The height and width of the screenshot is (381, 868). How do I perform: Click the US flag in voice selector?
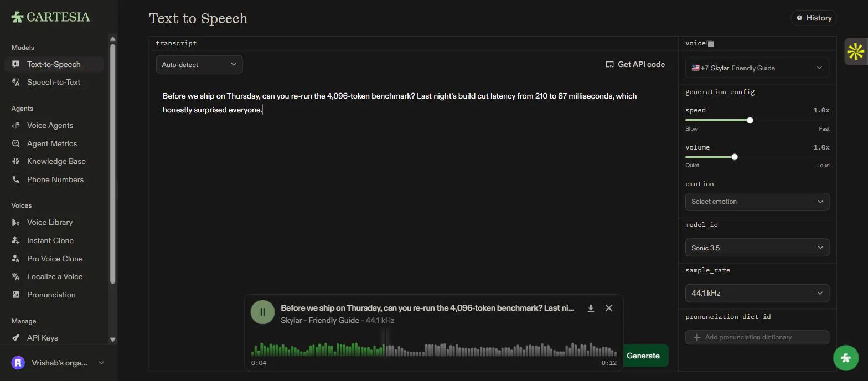point(695,68)
